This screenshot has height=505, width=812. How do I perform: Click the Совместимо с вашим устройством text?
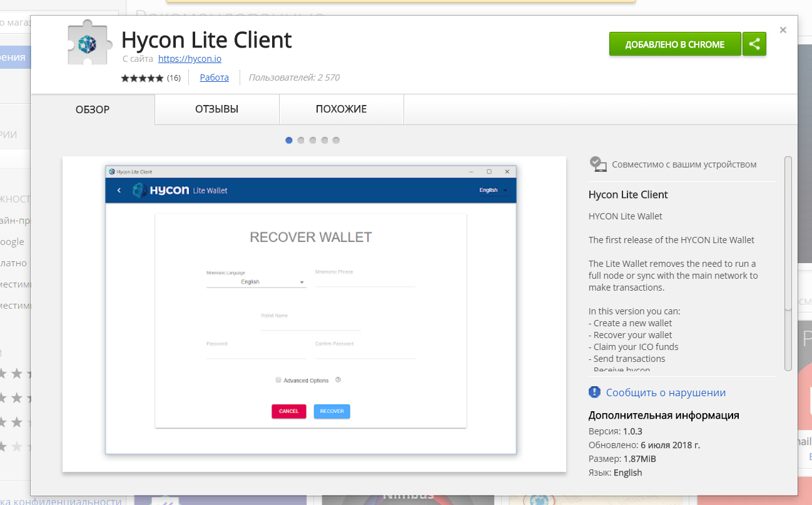click(684, 164)
